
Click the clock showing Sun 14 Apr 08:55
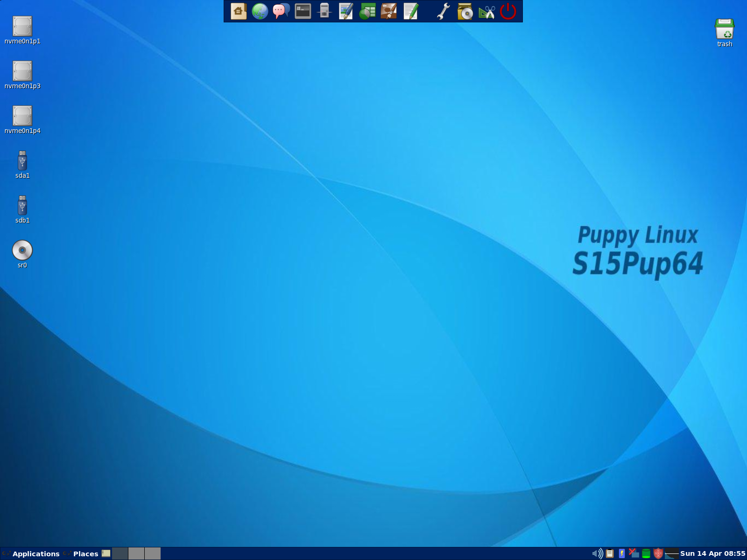pyautogui.click(x=712, y=553)
